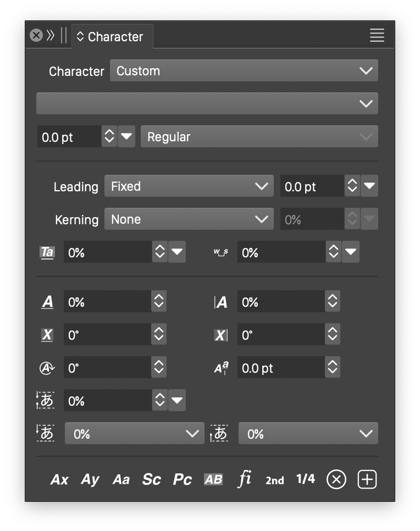Open the panel hamburger menu

pos(377,36)
